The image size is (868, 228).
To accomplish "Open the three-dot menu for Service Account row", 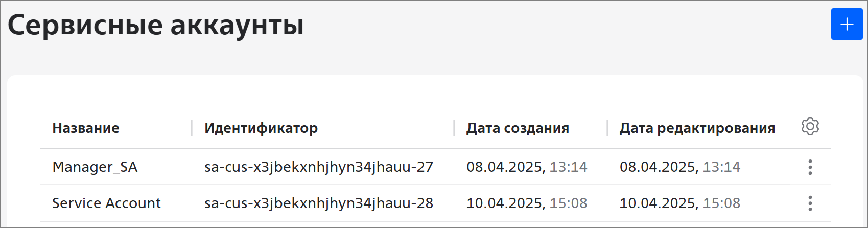I will [x=810, y=203].
